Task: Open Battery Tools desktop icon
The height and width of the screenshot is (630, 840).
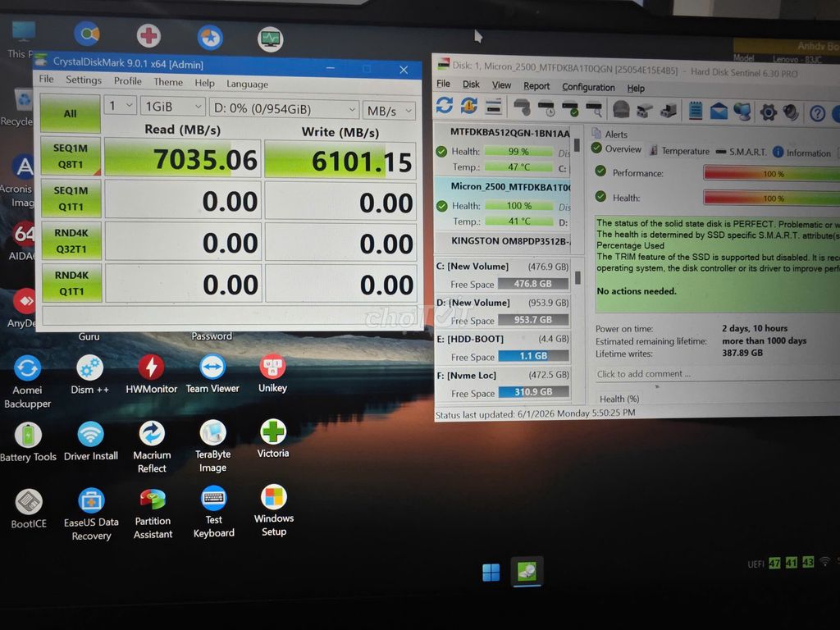Action: 28,442
